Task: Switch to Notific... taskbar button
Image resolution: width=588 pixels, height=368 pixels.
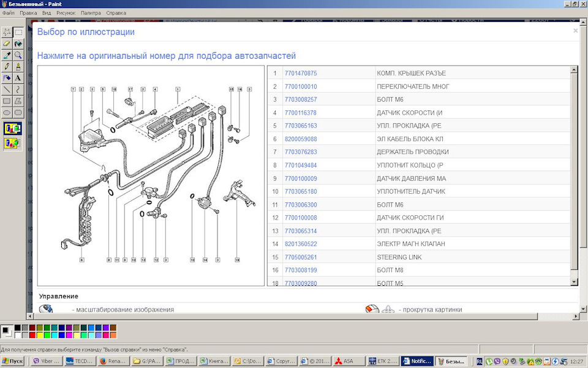Action: 417,361
